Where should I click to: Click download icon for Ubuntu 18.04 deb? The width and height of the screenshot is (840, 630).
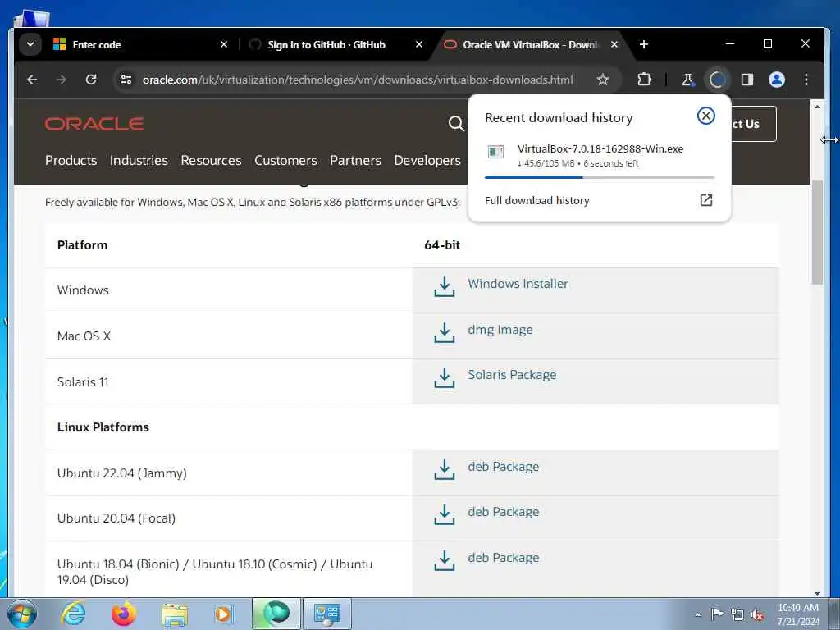444,560
